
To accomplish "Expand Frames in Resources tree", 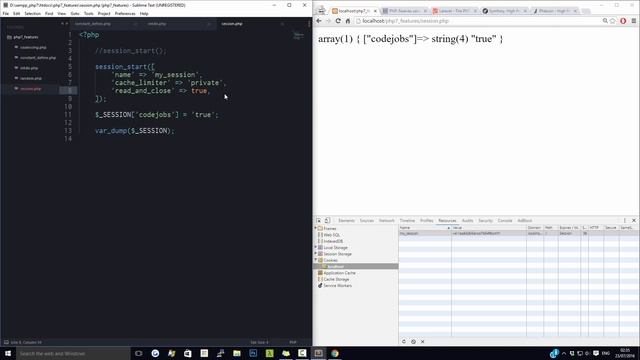I will (x=316, y=228).
